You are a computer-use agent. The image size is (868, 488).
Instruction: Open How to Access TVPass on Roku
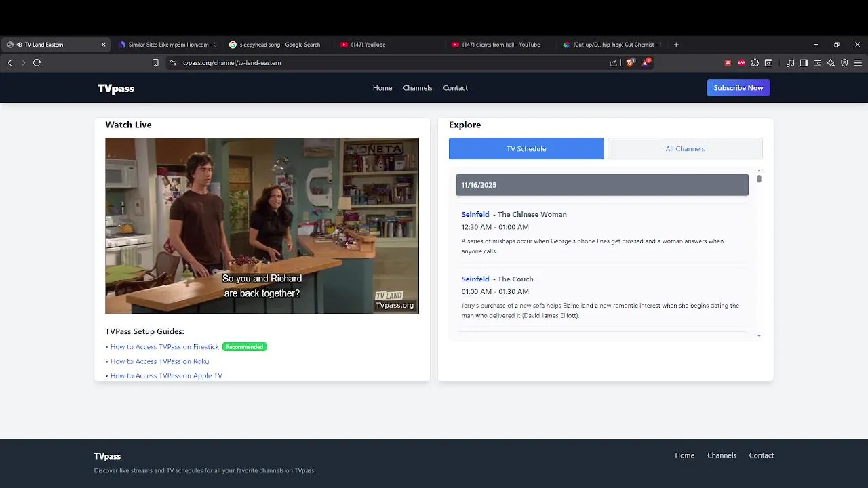[159, 361]
